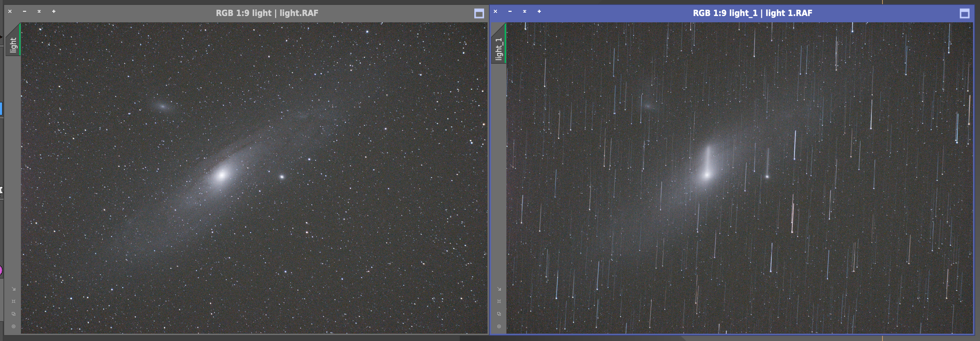Select the 'light_1' view tab in right window
The image size is (980, 341).
498,48
